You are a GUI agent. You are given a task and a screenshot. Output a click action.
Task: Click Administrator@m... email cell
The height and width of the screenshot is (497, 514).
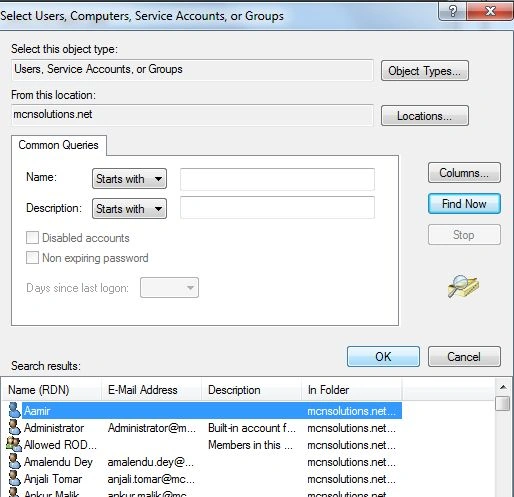pos(152,428)
